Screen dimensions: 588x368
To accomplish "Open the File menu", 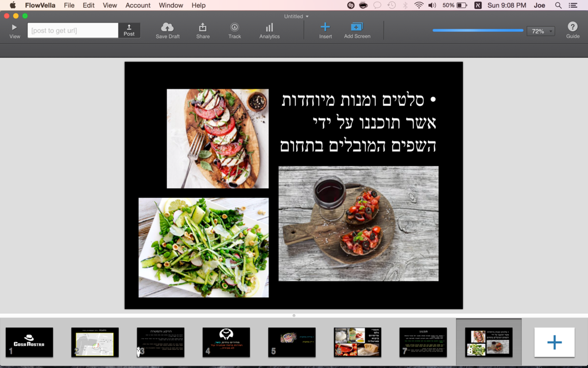I will click(69, 5).
